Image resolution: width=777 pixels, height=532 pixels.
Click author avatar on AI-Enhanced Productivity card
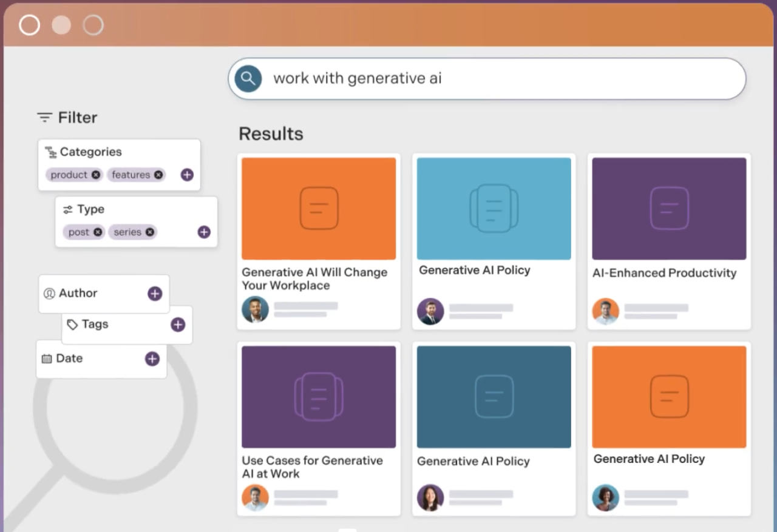click(605, 311)
